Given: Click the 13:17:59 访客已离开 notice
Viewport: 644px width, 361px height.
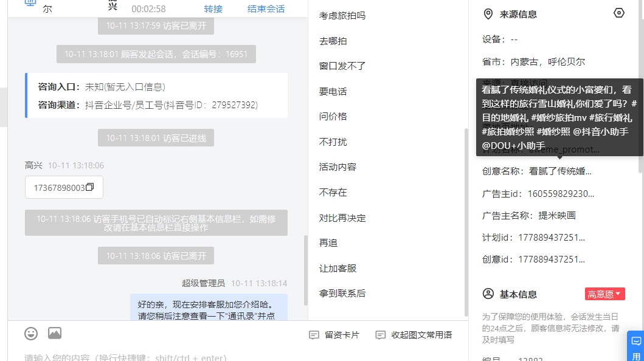Looking at the screenshot, I should point(156,26).
